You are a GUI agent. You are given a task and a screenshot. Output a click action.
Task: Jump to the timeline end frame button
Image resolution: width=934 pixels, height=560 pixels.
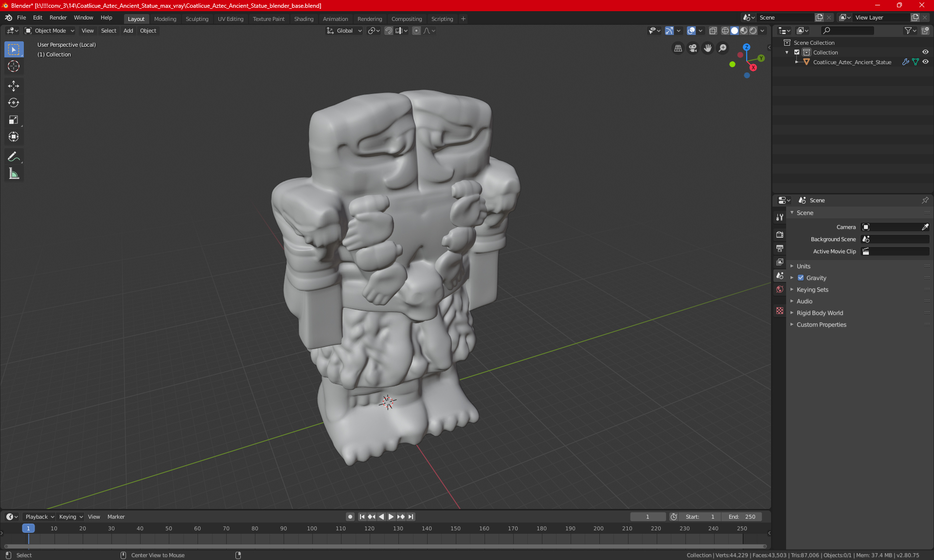411,517
